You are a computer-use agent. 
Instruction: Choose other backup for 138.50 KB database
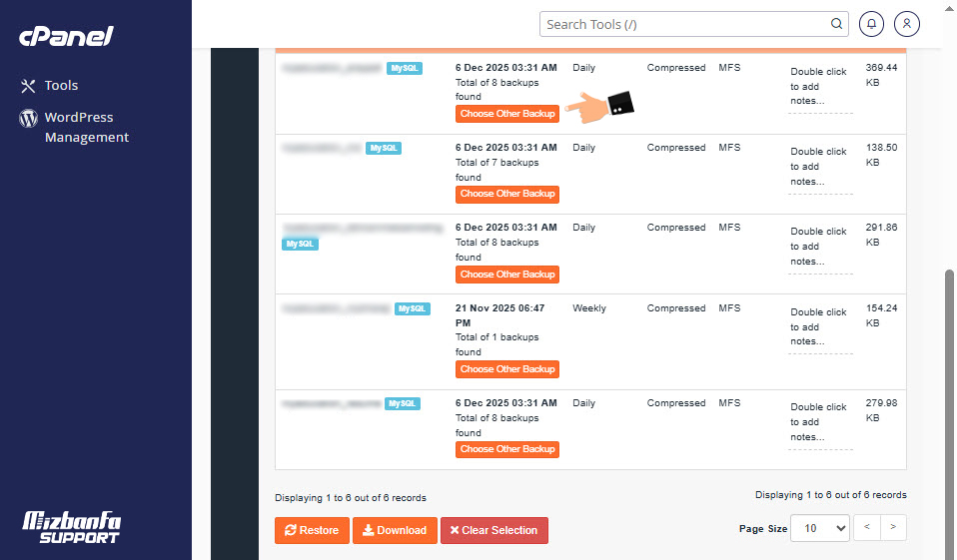(507, 194)
